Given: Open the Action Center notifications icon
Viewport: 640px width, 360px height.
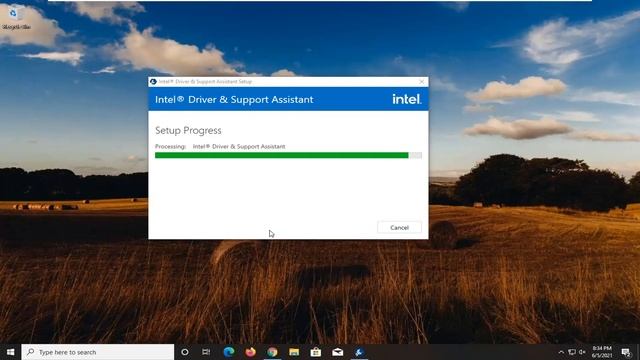Looking at the screenshot, I should click(626, 352).
